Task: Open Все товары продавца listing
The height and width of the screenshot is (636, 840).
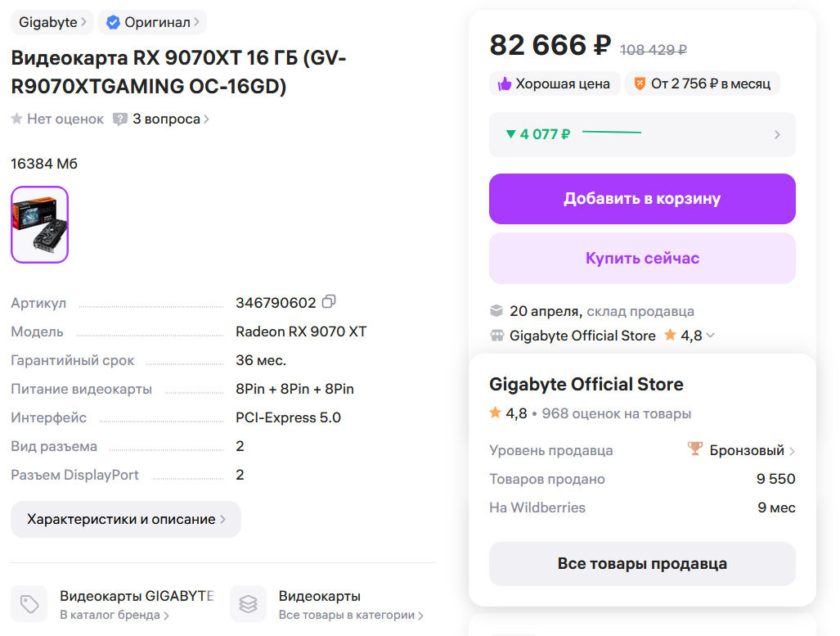Action: pos(642,564)
